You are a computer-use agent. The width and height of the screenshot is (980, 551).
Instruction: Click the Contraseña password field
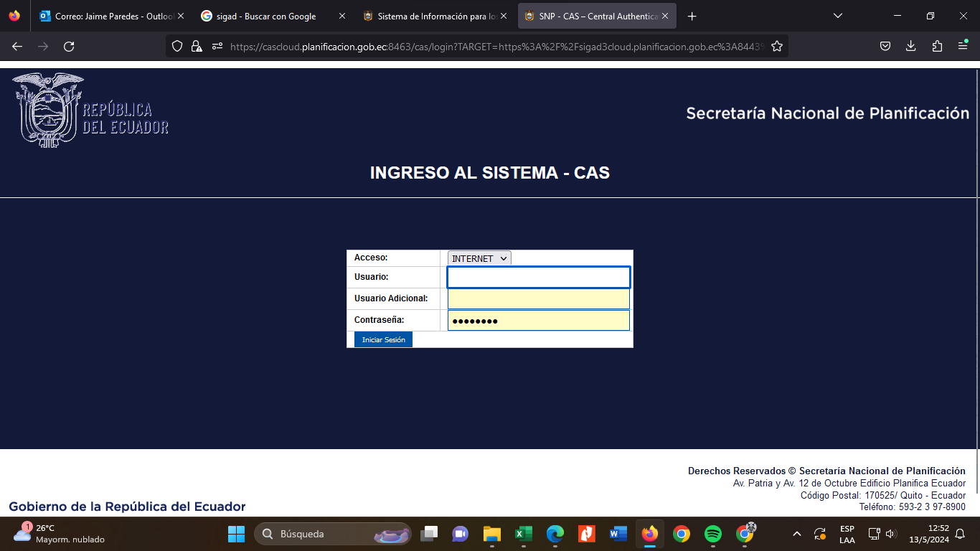click(538, 321)
